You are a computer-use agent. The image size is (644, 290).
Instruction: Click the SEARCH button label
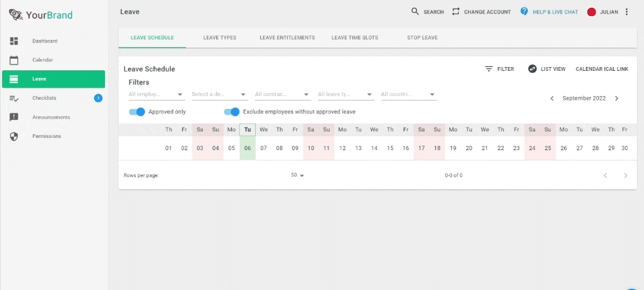[x=433, y=12]
